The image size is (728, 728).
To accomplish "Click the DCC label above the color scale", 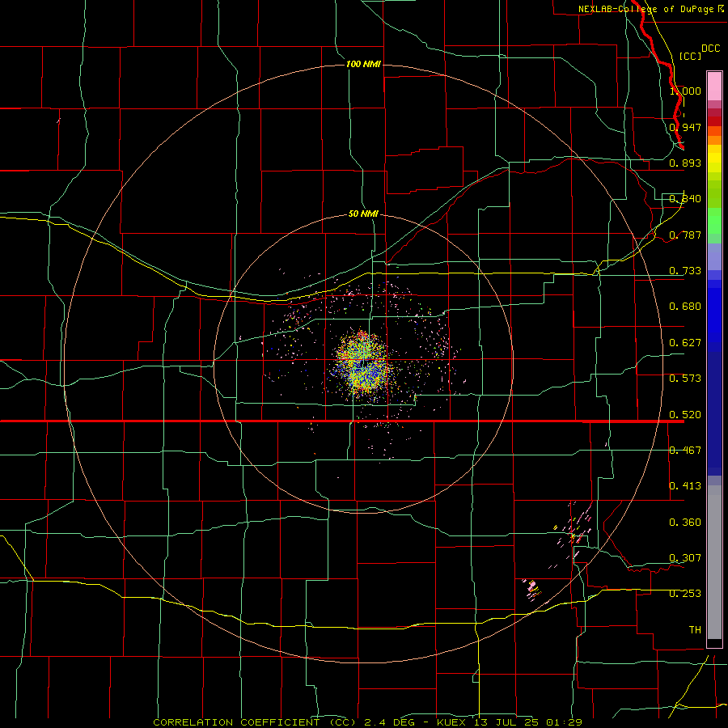I will (x=710, y=49).
